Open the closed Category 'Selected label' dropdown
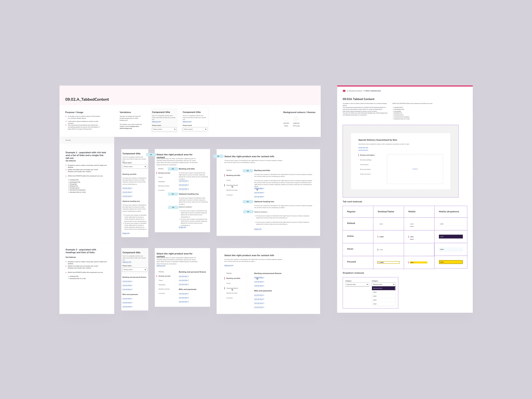This screenshot has height=399, width=532. (357, 284)
